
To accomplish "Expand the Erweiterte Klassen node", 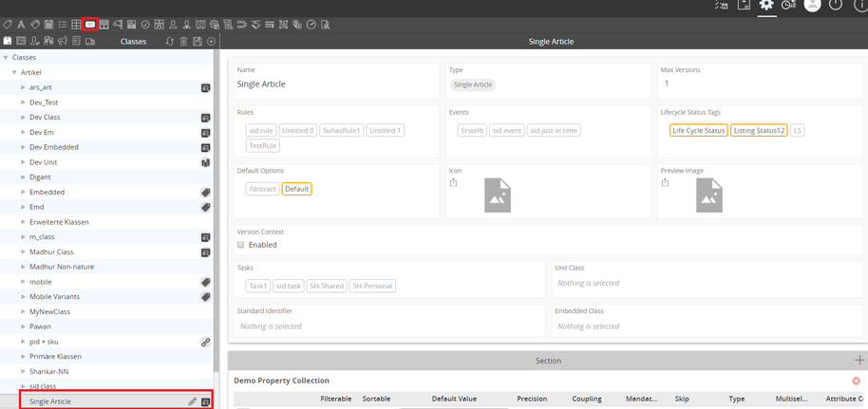I will (23, 222).
